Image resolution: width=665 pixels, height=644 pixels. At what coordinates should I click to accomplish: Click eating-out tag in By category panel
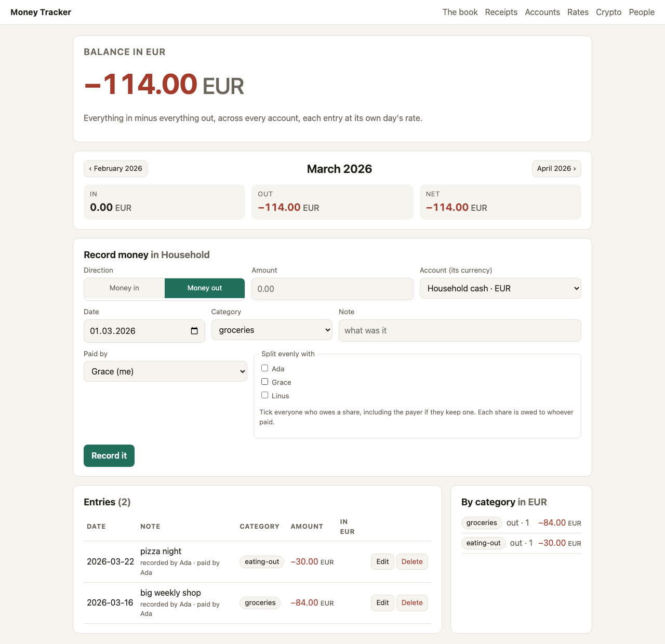pos(484,543)
